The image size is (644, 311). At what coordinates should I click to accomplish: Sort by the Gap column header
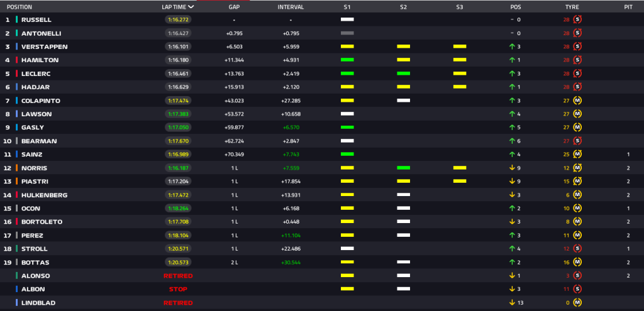pos(234,7)
